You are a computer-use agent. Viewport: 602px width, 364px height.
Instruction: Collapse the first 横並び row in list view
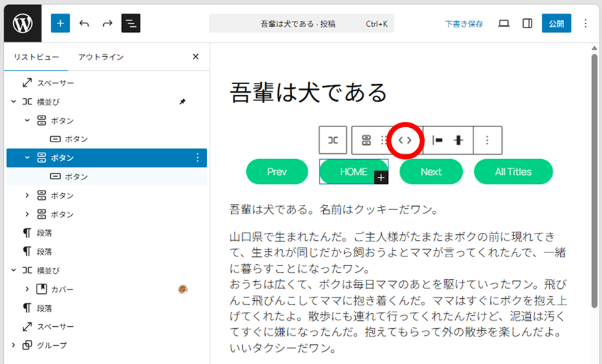(x=13, y=102)
